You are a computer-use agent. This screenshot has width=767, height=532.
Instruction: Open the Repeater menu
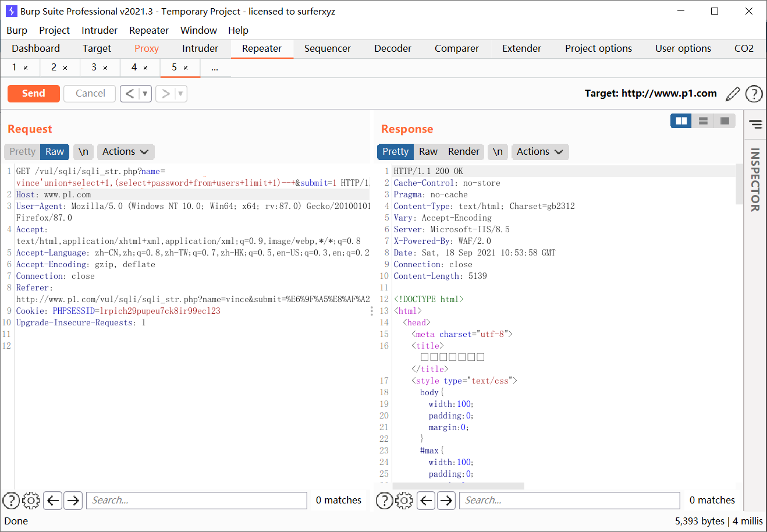(x=149, y=30)
